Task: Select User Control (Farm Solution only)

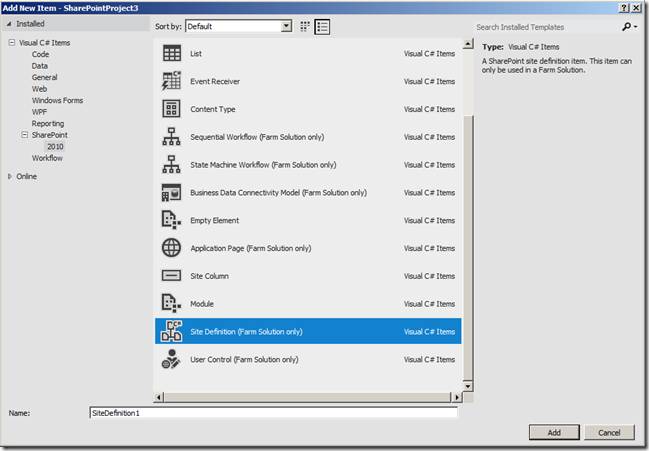Action: pos(244,359)
